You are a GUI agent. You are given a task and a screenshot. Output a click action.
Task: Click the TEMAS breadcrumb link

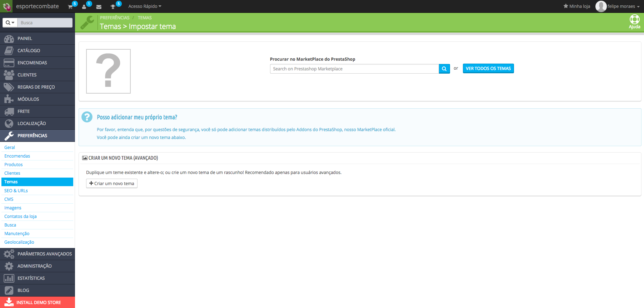[145, 18]
